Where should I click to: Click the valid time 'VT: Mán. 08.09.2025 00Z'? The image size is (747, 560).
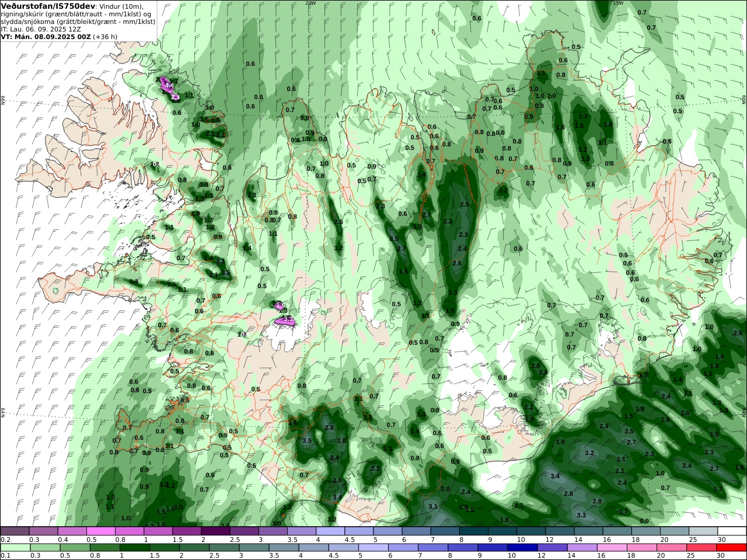pyautogui.click(x=46, y=36)
